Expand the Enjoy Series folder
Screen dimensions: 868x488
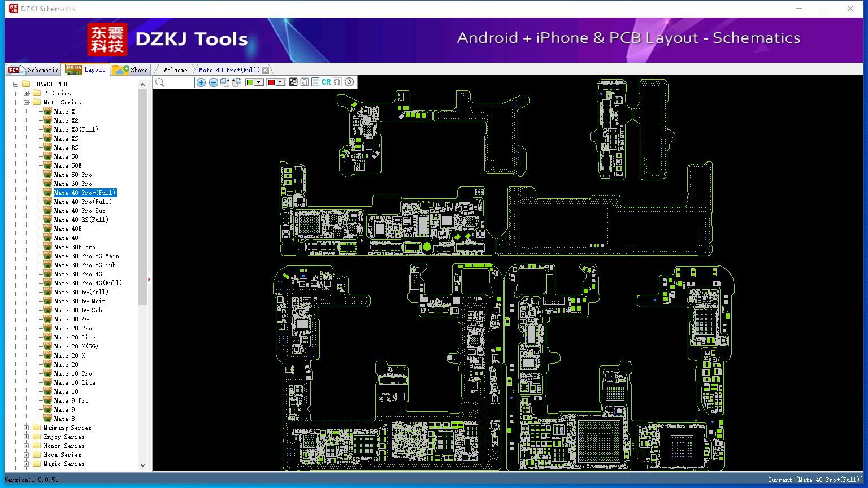pyautogui.click(x=27, y=437)
